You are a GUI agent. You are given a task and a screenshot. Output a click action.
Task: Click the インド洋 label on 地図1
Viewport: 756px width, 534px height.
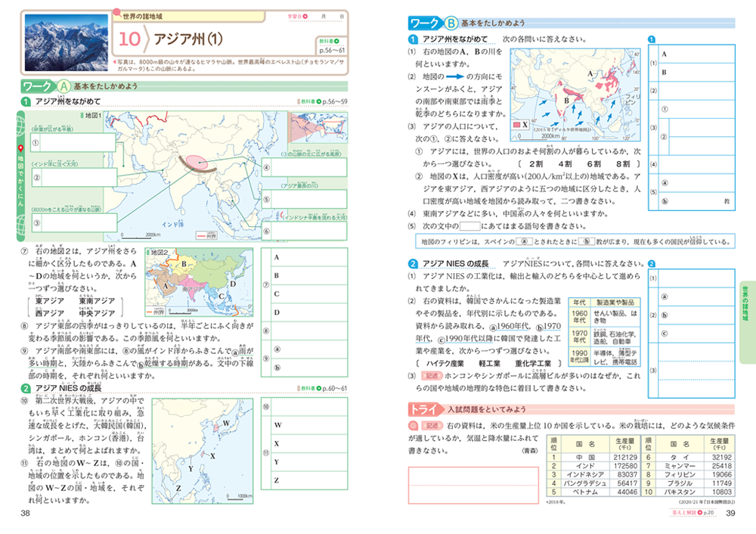(x=172, y=224)
